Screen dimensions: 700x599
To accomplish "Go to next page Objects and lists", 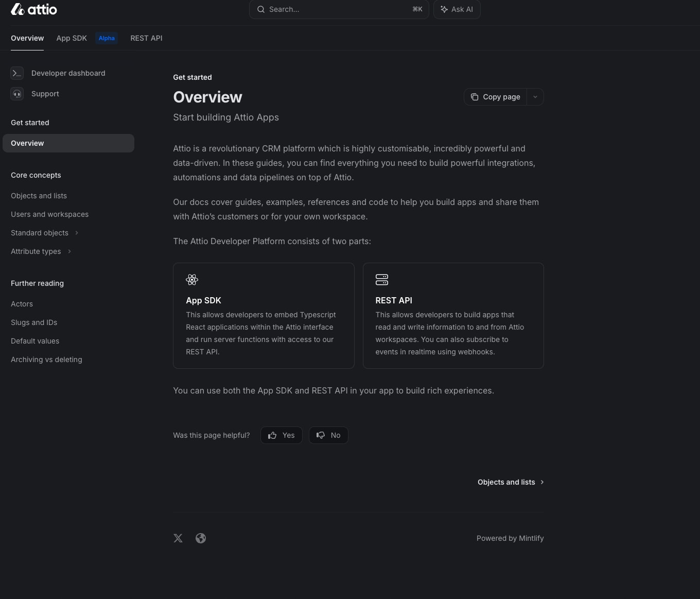I will [x=511, y=482].
